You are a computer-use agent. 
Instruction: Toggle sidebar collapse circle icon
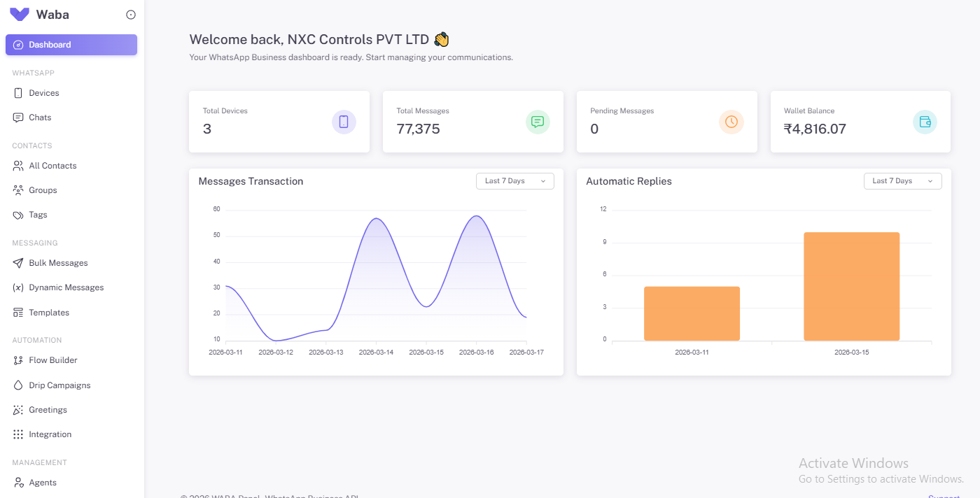point(131,15)
